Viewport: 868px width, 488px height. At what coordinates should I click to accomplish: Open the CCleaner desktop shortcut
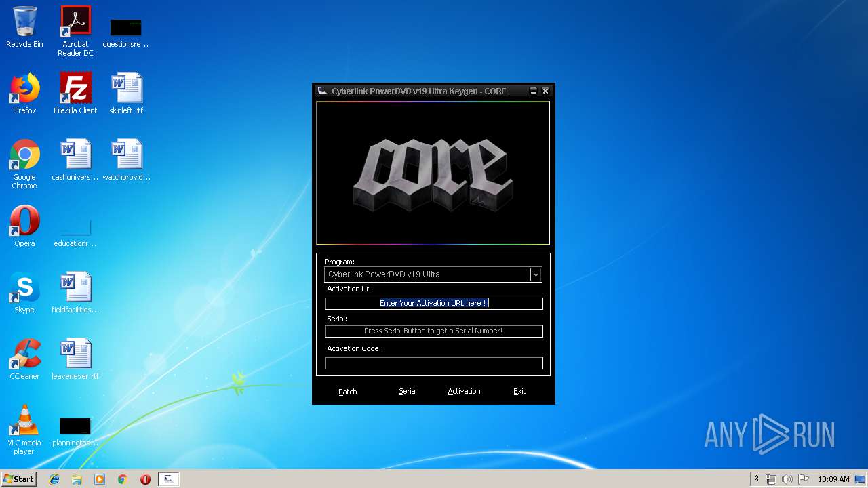(x=24, y=359)
